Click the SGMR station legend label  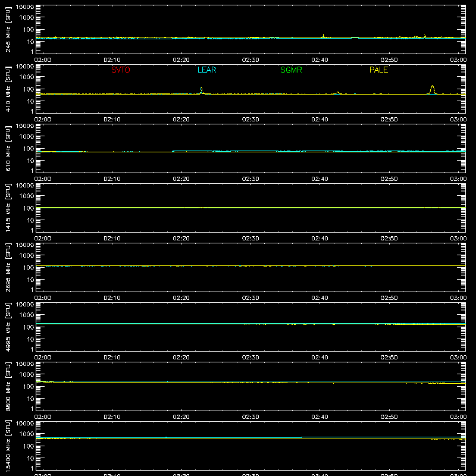[291, 70]
